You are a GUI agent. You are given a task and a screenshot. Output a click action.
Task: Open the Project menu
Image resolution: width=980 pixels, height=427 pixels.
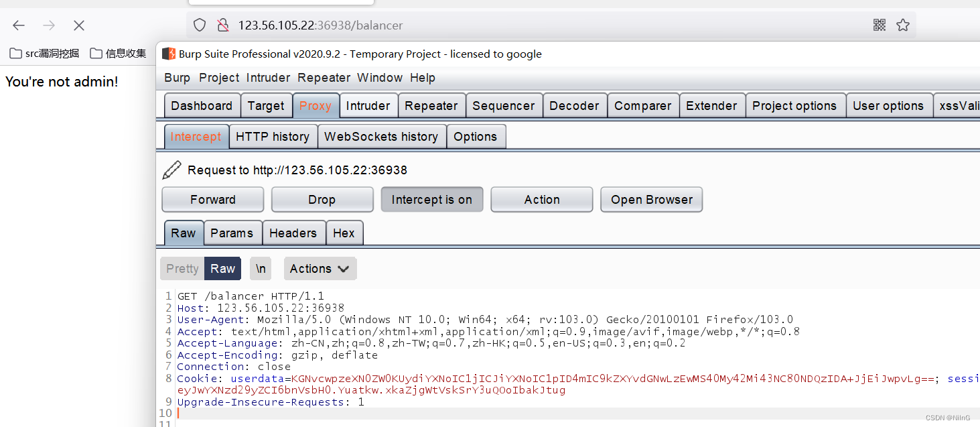point(219,78)
